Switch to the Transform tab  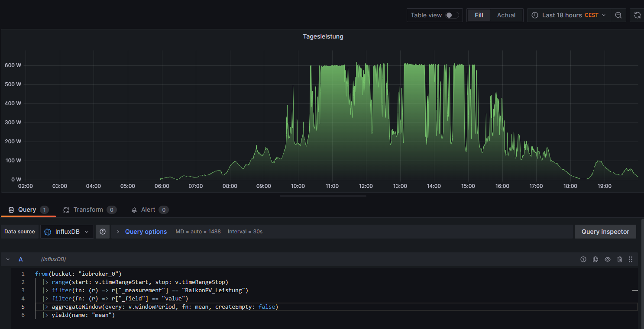(x=90, y=210)
